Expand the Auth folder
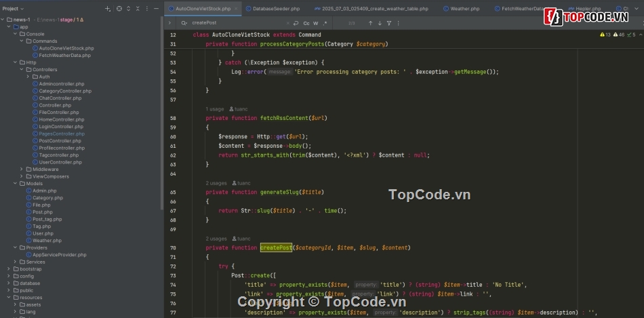This screenshot has height=318, width=644. (28, 77)
